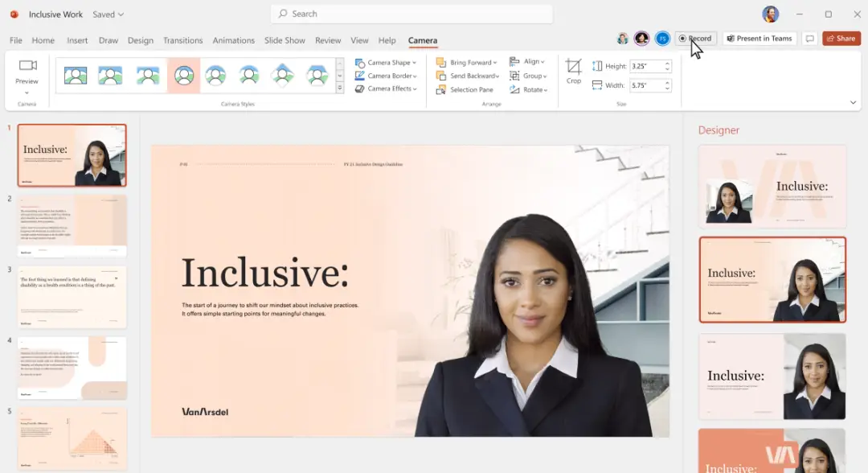Open the Align options

click(x=528, y=62)
